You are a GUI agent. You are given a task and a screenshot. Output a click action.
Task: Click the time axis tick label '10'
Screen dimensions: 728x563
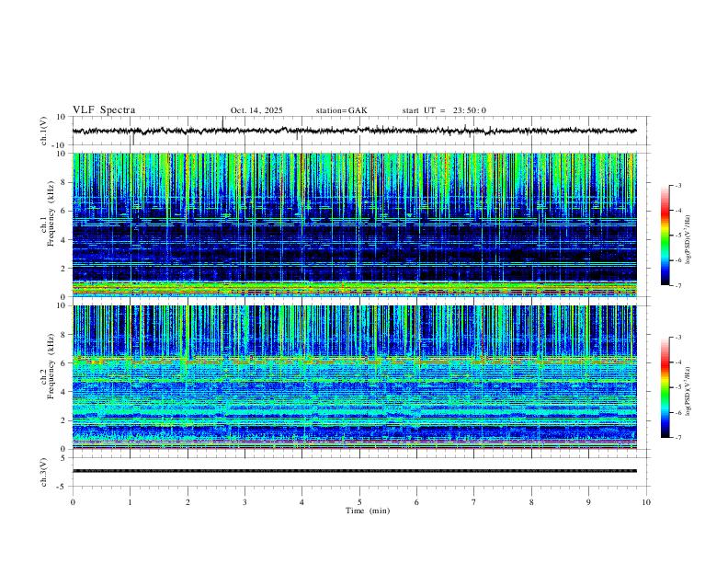(x=646, y=502)
